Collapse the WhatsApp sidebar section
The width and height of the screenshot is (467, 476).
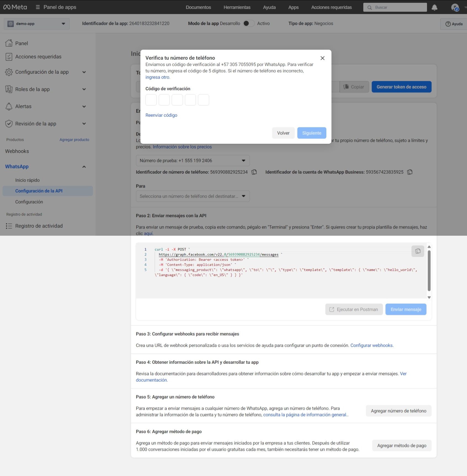(84, 167)
